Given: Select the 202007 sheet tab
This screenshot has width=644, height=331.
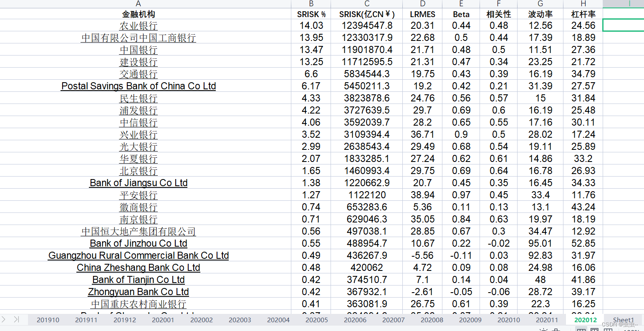Looking at the screenshot, I should 394,320.
